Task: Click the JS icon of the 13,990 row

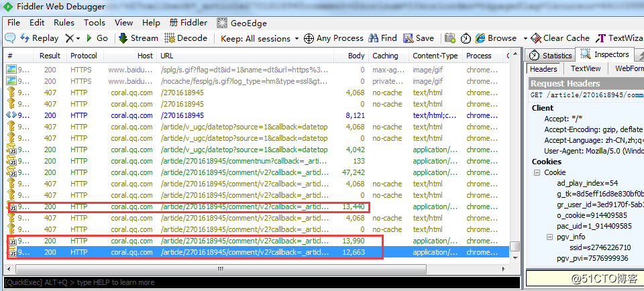Action: tap(11, 241)
